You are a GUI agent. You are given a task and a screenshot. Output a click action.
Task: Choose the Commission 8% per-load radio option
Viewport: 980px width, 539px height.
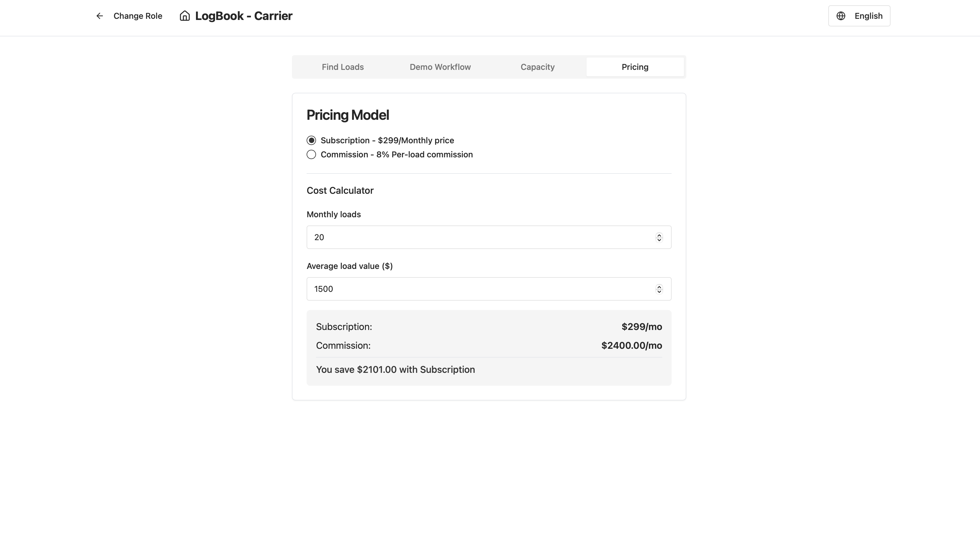click(x=311, y=154)
